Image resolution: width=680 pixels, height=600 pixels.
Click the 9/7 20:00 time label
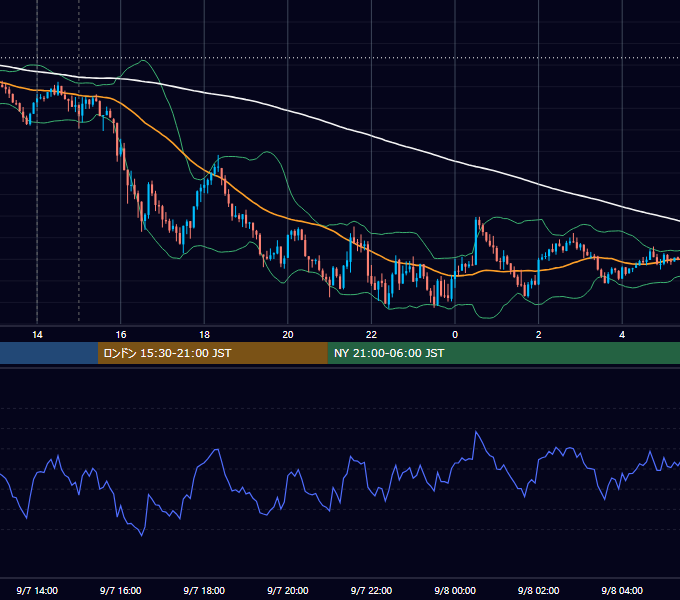(x=288, y=590)
